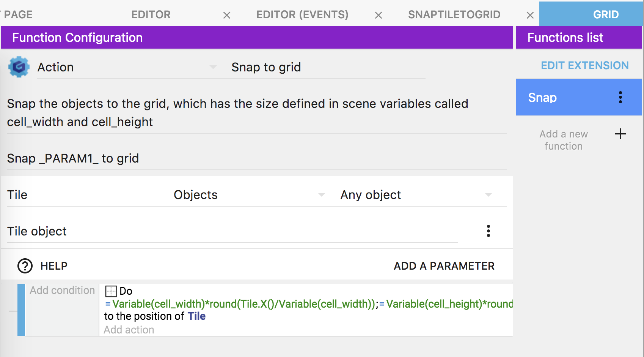Switch to the Editor (Events) tab
Image resolution: width=644 pixels, height=357 pixels.
click(302, 14)
